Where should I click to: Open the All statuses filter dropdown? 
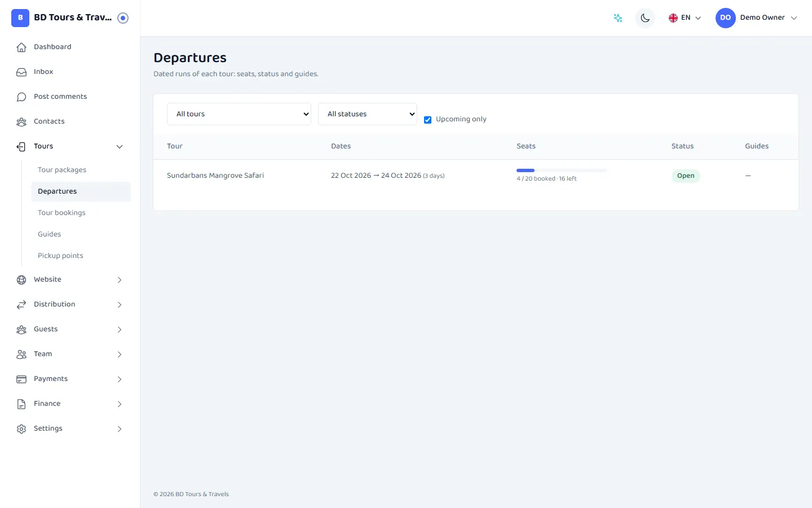click(x=368, y=114)
